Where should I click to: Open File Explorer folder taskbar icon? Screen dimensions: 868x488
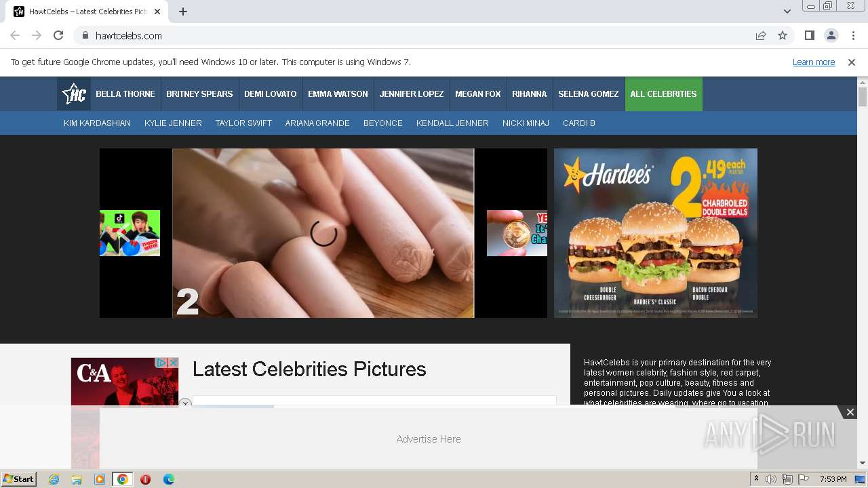click(77, 479)
